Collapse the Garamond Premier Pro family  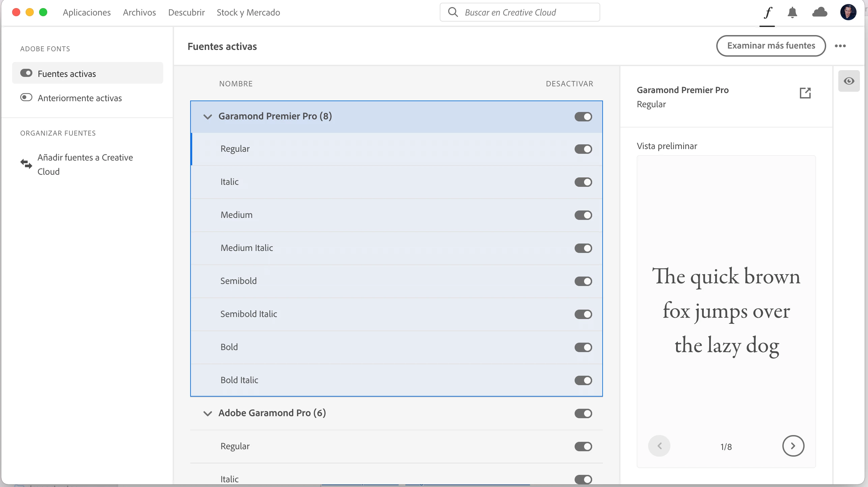[x=208, y=117]
